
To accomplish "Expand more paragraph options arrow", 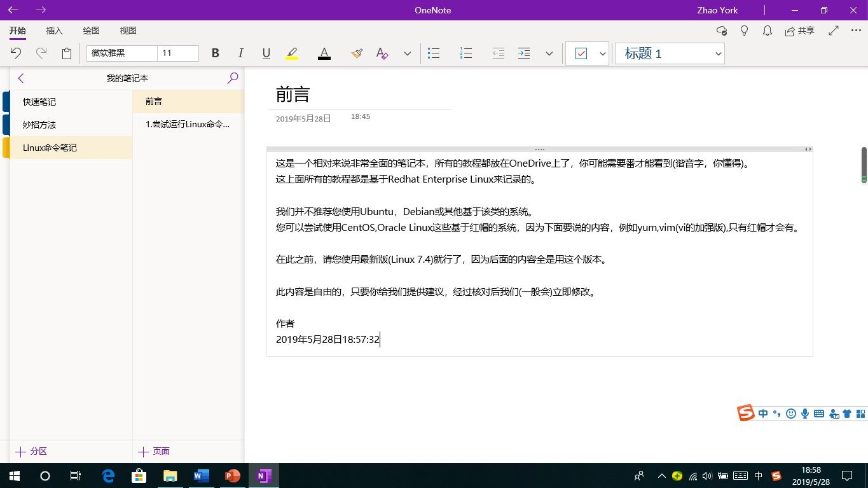I will [x=549, y=54].
